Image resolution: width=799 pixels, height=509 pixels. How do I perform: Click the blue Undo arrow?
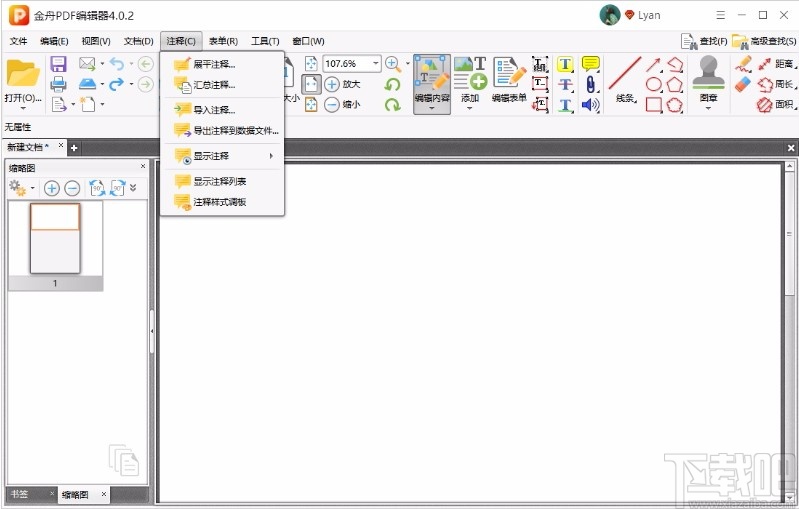coord(117,64)
